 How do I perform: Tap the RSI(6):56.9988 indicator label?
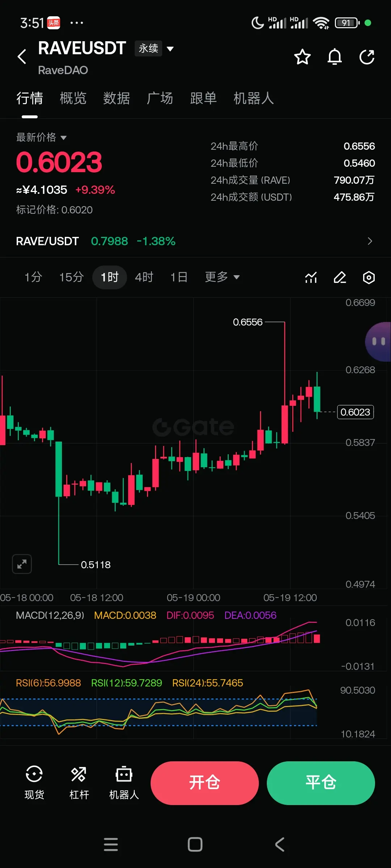pyautogui.click(x=49, y=683)
